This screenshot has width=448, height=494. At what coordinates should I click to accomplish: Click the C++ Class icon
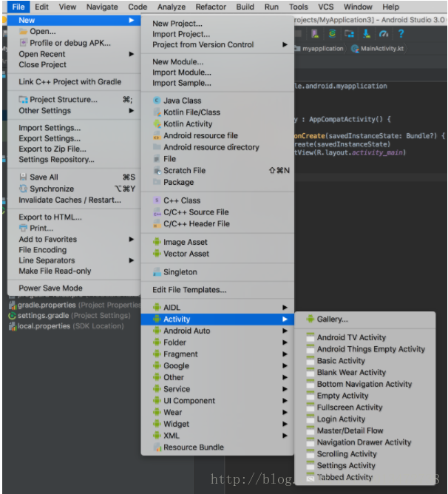(157, 200)
